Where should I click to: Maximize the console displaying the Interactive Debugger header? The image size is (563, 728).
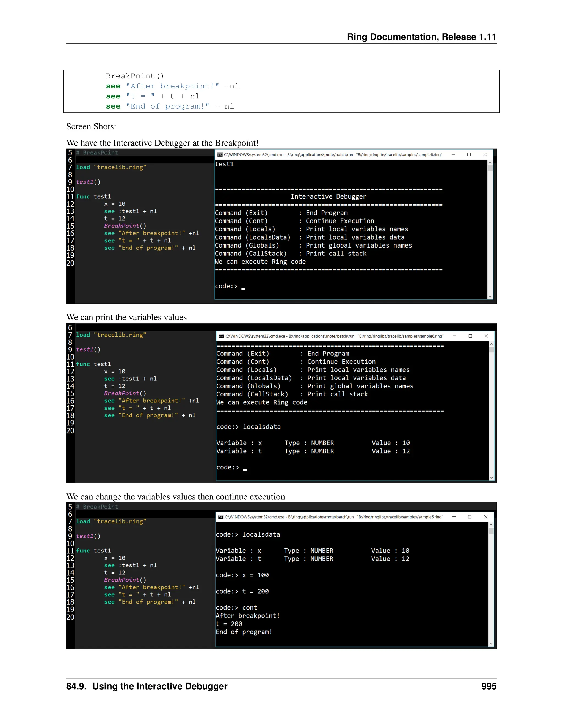pos(469,155)
